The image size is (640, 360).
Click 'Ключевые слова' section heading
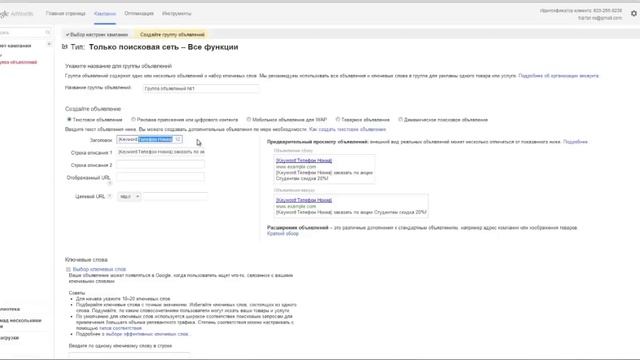coord(86,260)
